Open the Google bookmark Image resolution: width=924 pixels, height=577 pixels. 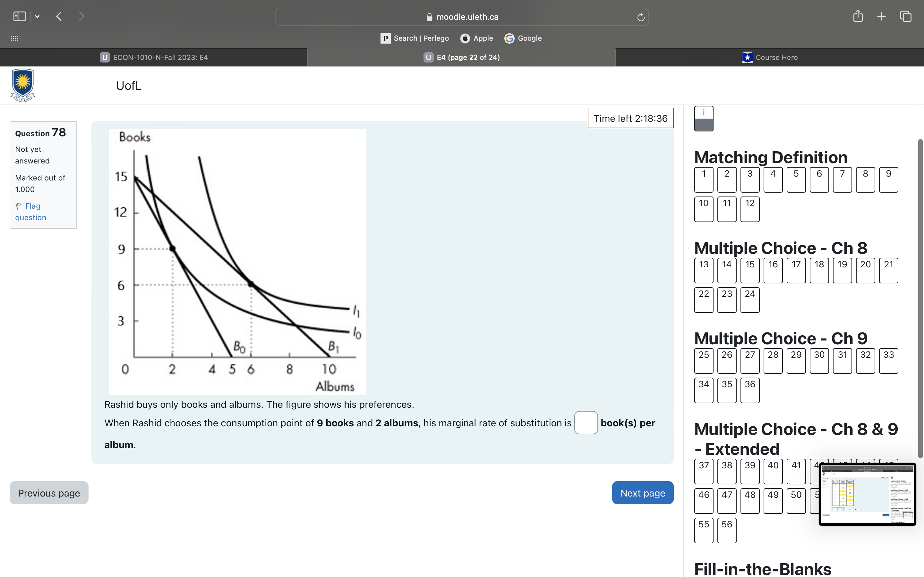[x=523, y=38]
